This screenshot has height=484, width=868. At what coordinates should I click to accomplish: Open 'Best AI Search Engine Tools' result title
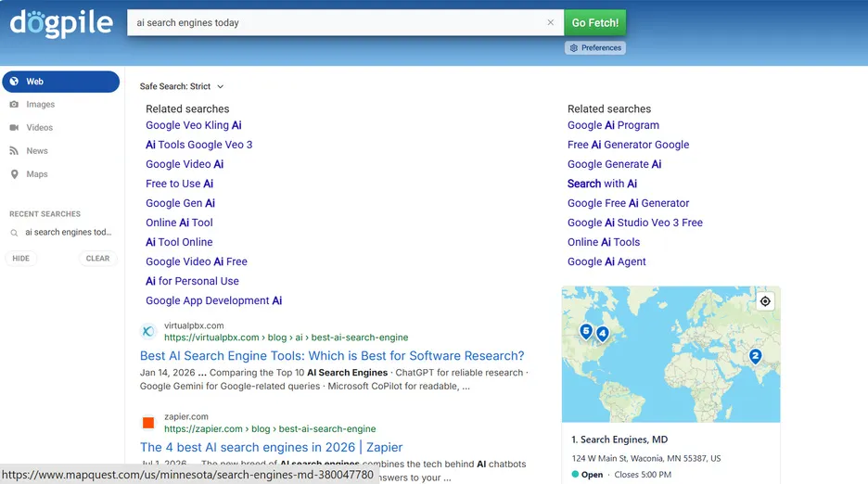pos(332,355)
